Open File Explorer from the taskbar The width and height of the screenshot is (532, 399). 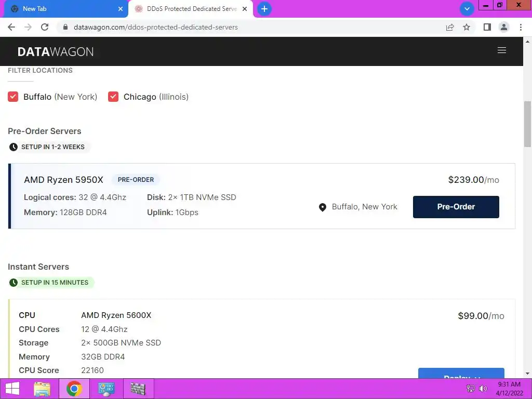tap(42, 389)
